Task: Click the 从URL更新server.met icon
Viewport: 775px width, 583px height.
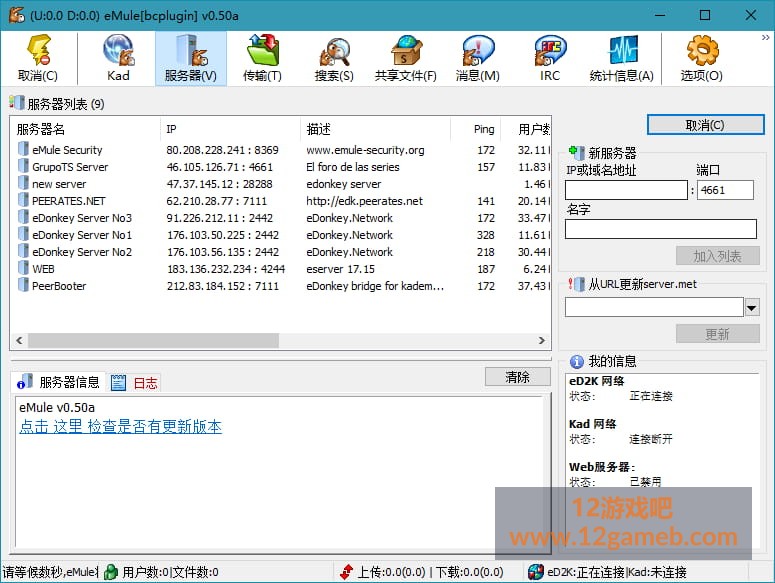Action: [577, 284]
